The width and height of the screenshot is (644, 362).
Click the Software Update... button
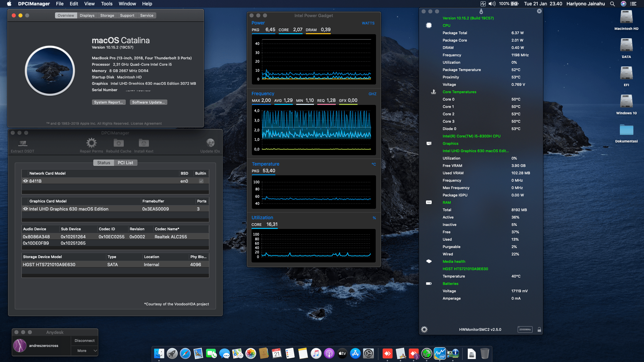(x=148, y=102)
